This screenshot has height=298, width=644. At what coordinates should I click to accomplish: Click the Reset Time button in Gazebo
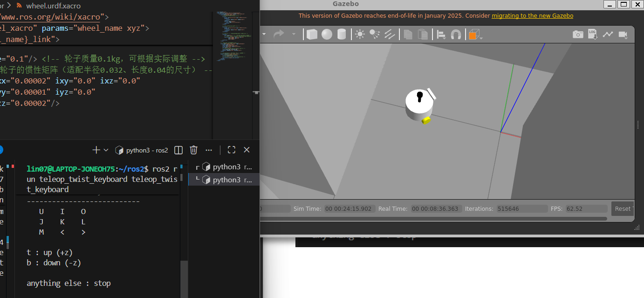[x=622, y=209]
